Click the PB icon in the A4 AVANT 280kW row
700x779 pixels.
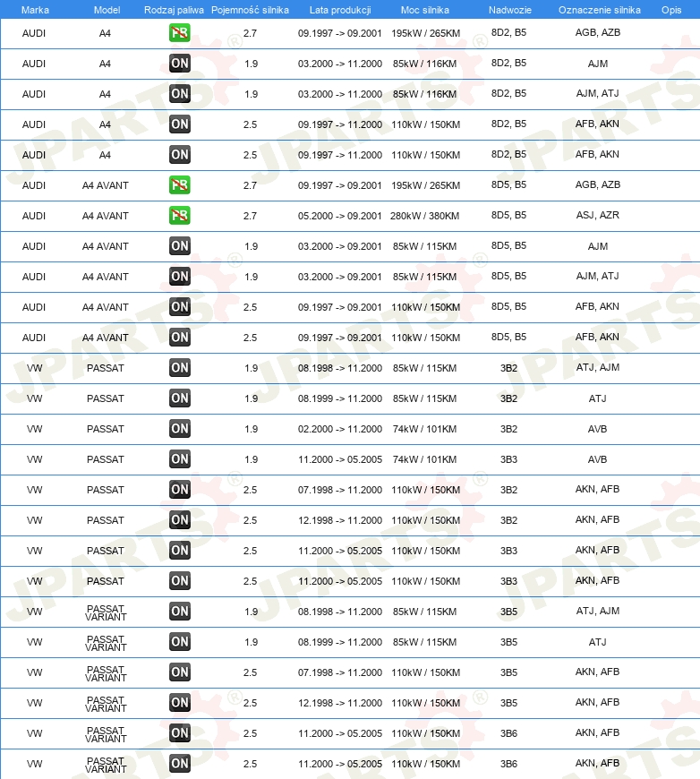point(179,216)
